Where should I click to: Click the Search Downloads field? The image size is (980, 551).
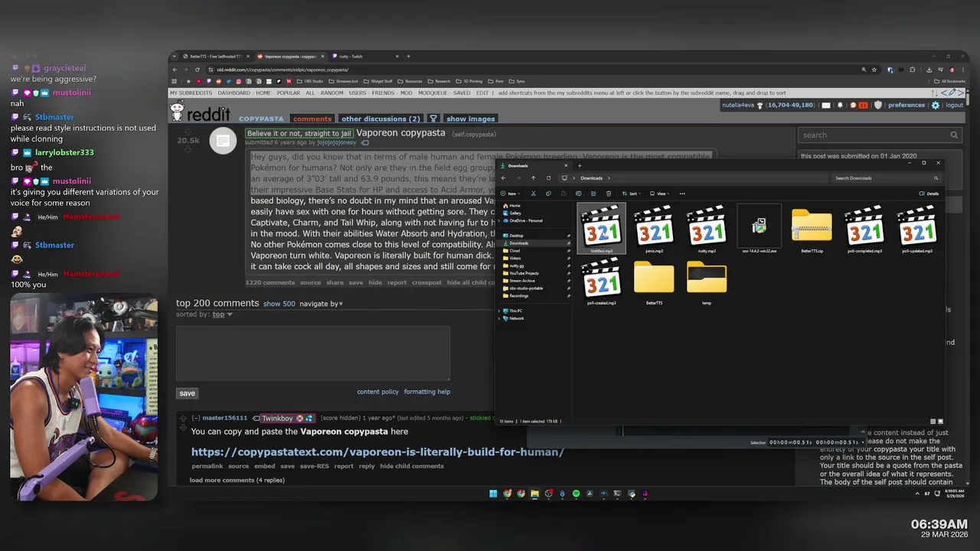(x=887, y=178)
